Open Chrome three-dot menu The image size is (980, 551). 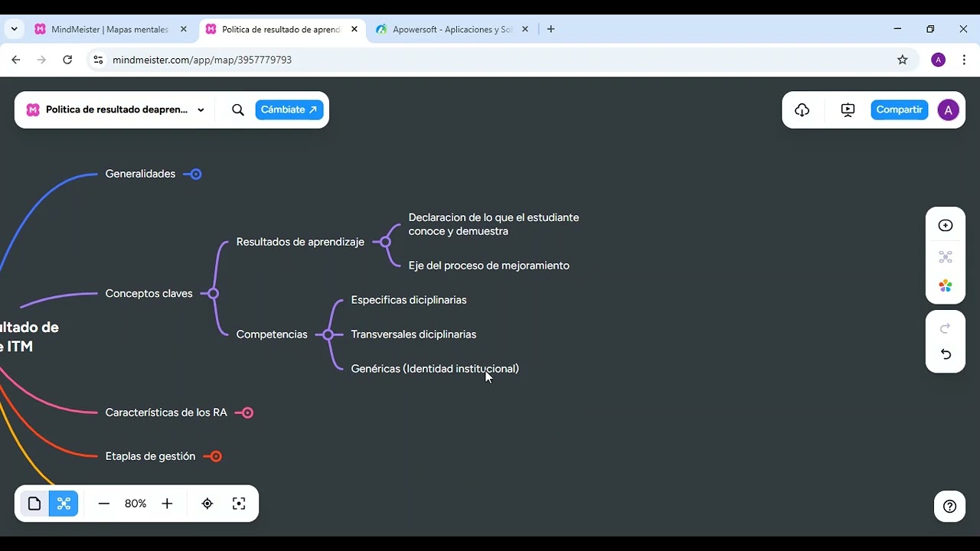(964, 60)
